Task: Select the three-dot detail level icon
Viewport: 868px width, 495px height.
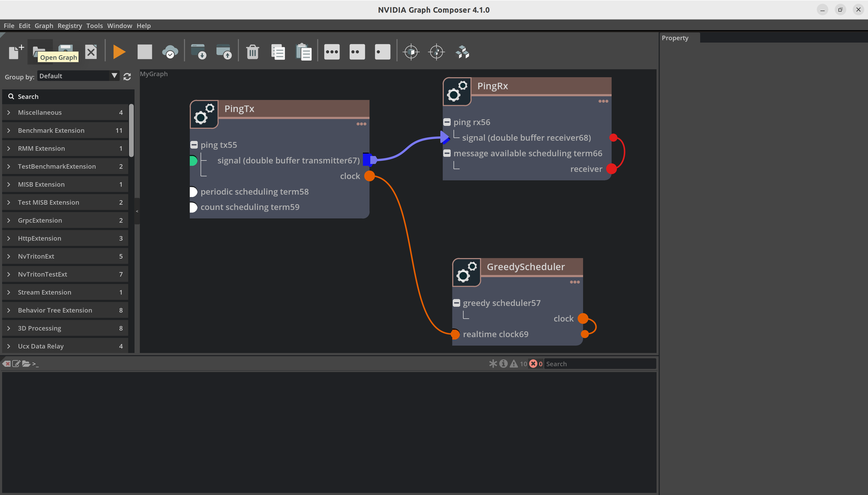Action: pyautogui.click(x=332, y=52)
